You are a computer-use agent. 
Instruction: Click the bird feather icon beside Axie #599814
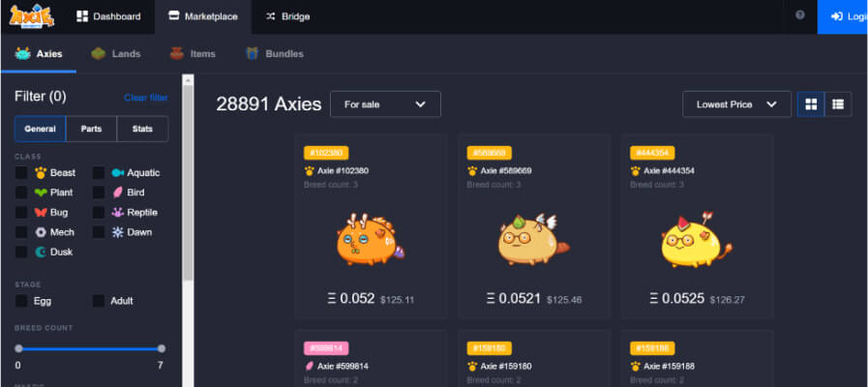click(x=309, y=366)
